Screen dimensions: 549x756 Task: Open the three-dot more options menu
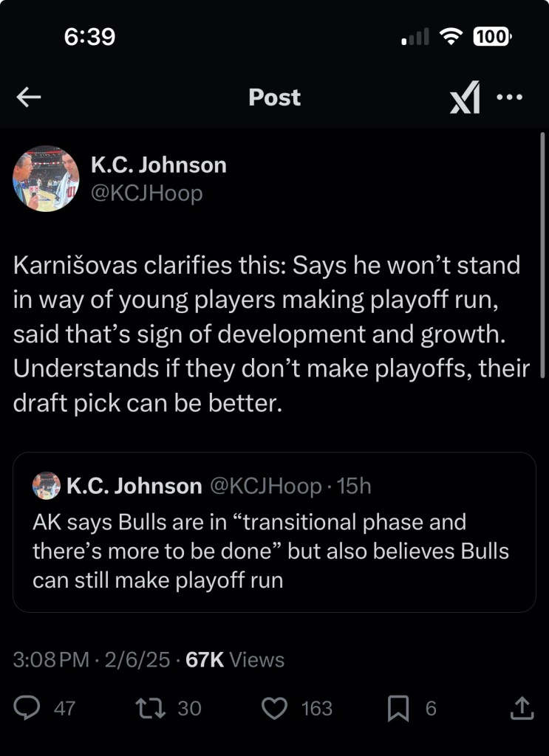click(x=509, y=97)
